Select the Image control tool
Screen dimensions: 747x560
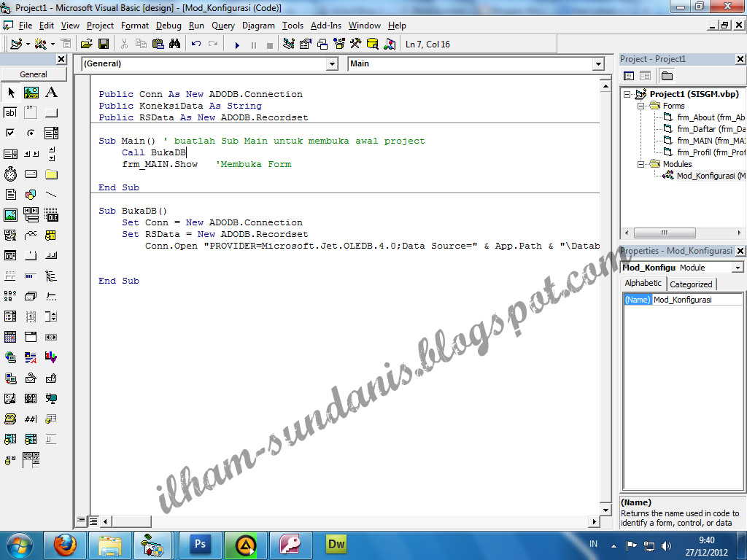pyautogui.click(x=10, y=215)
